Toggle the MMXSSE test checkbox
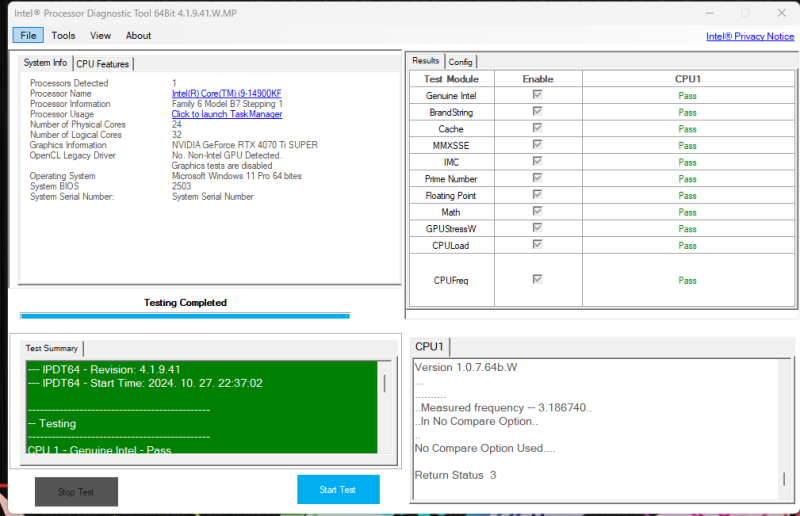Viewport: 800px width, 516px height. click(537, 144)
